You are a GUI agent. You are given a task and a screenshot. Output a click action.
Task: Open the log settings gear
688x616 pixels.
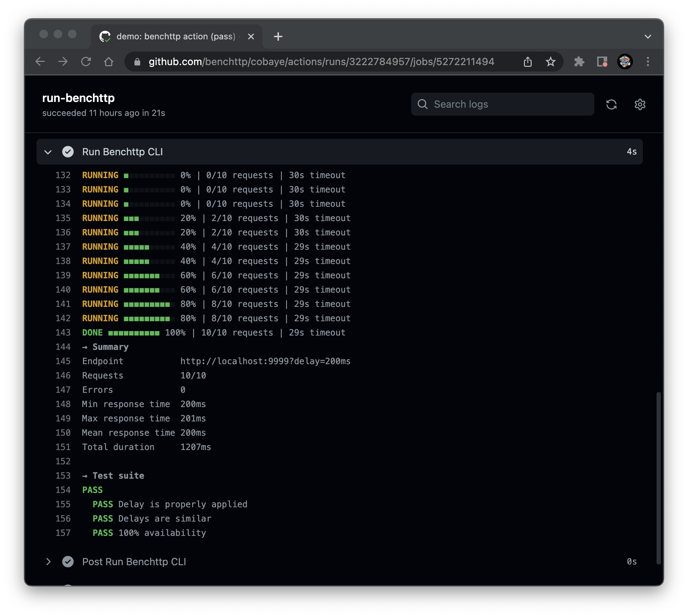click(x=640, y=104)
